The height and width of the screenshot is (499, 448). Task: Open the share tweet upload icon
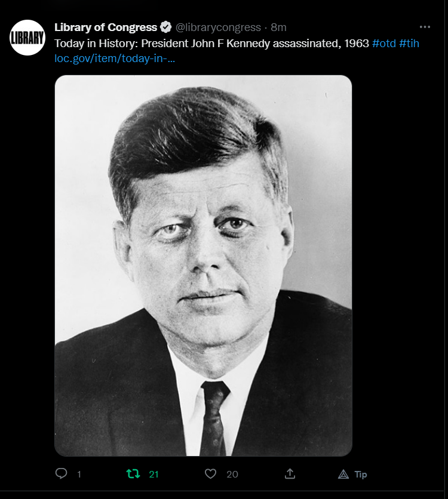290,473
